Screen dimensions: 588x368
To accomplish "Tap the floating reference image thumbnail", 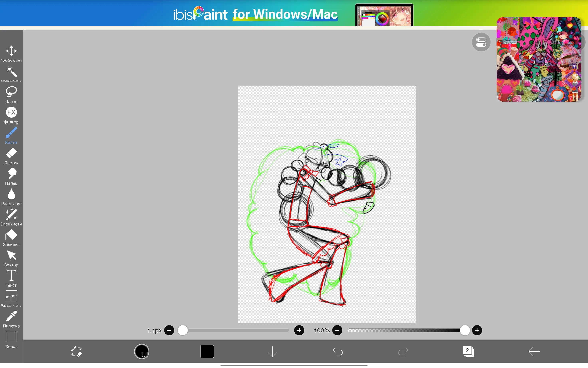I will pyautogui.click(x=539, y=59).
